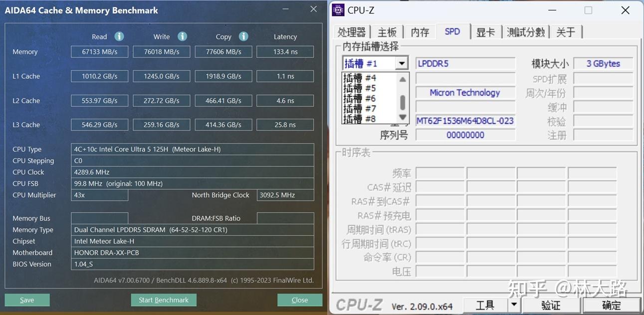
Task: Click L2 Cache Write value 272.72 GB/s
Action: [x=161, y=101]
